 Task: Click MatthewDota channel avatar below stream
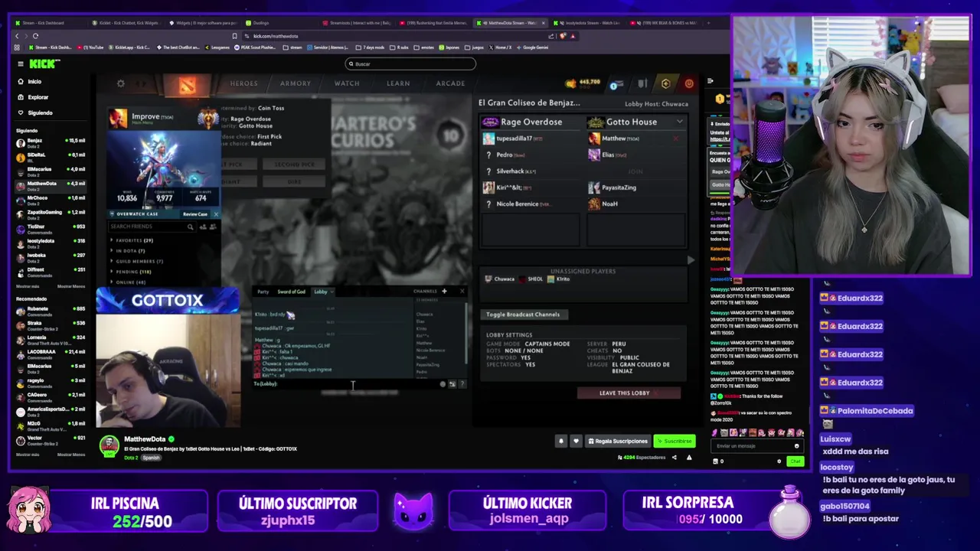109,446
